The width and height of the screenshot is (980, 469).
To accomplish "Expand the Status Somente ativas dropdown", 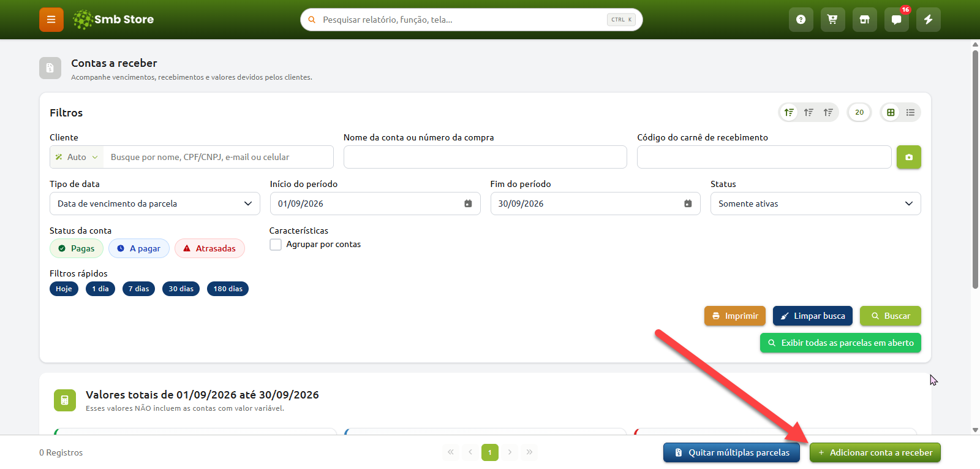I will click(816, 204).
